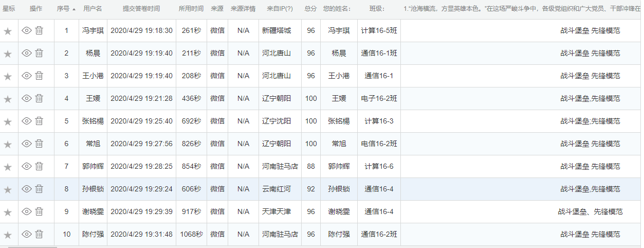View response details for 杨晨
This screenshot has height=248, width=644.
27,54
